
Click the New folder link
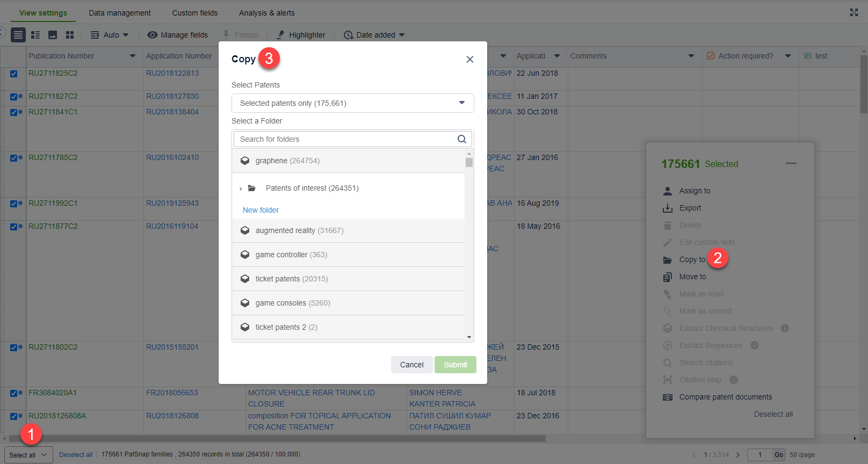[x=261, y=210]
